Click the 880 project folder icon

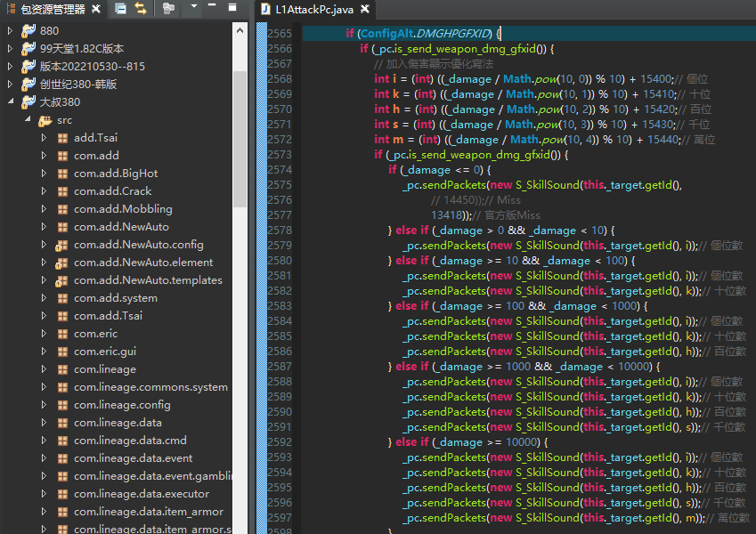(x=28, y=30)
